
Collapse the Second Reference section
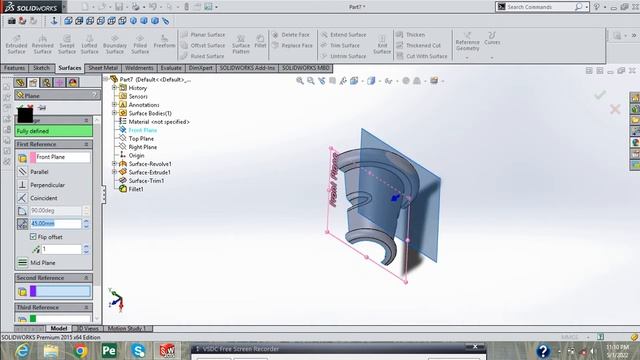86,278
